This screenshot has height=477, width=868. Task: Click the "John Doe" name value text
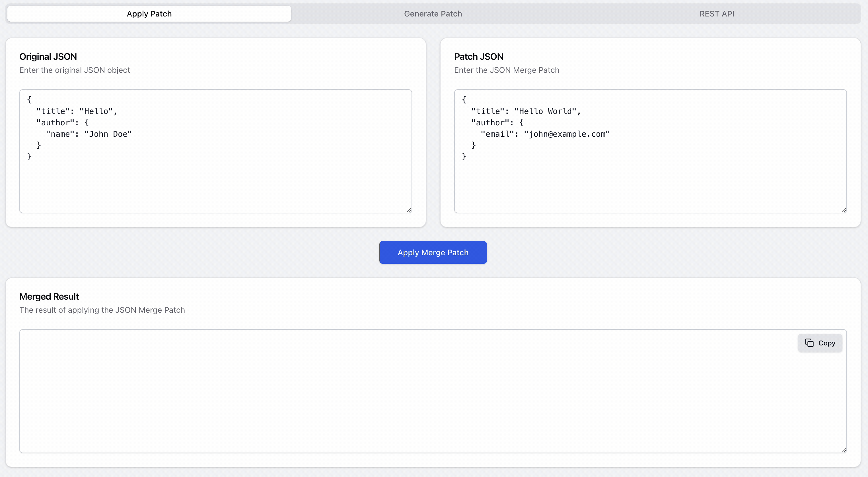pos(108,134)
